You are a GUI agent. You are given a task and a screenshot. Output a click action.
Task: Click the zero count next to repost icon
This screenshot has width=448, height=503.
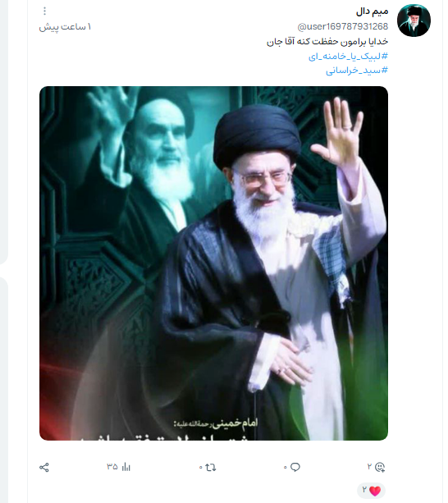(x=201, y=468)
